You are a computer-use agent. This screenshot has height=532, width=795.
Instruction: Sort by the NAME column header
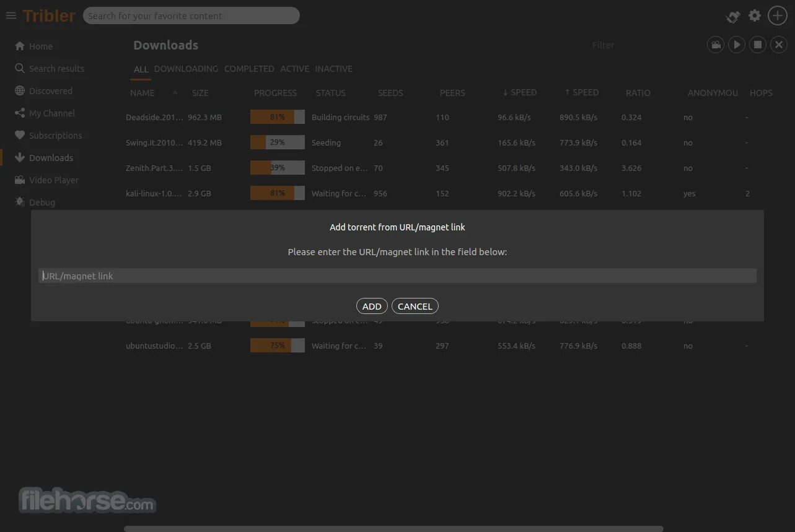point(143,93)
